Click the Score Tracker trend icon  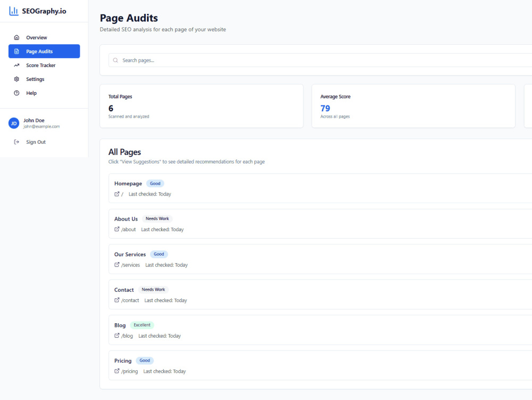point(16,65)
